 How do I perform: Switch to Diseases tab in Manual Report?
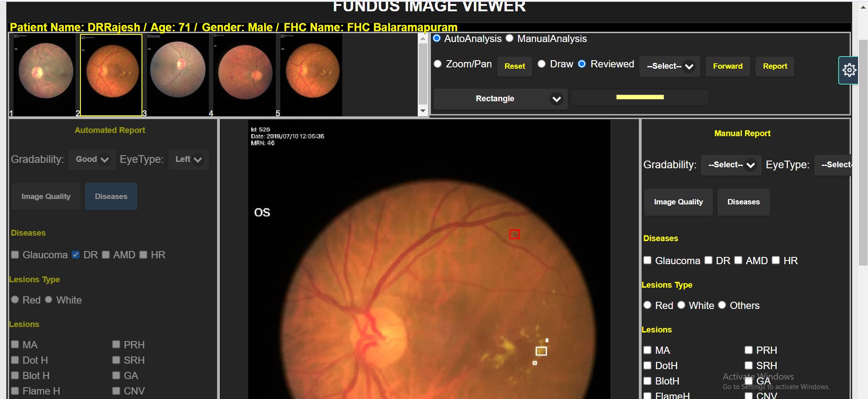pos(743,202)
